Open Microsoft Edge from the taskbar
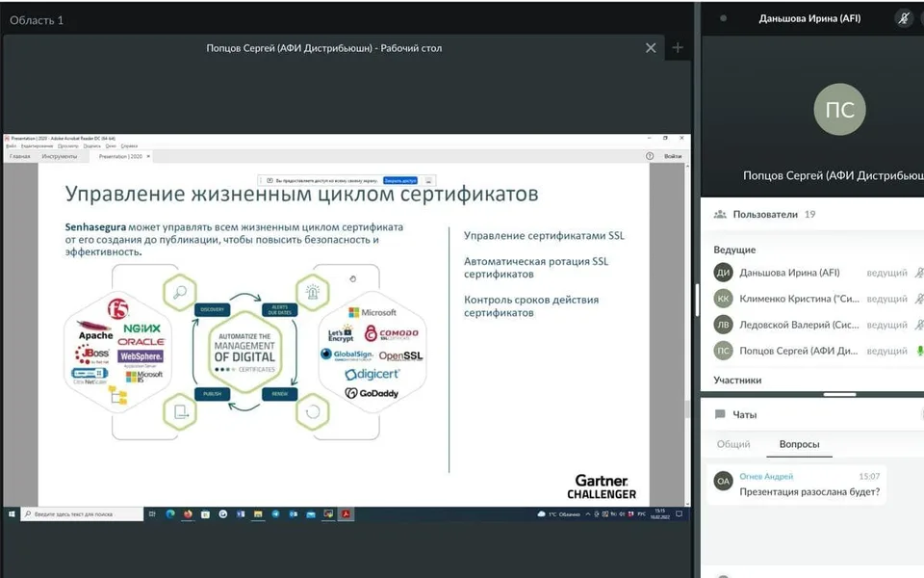 pos(170,514)
